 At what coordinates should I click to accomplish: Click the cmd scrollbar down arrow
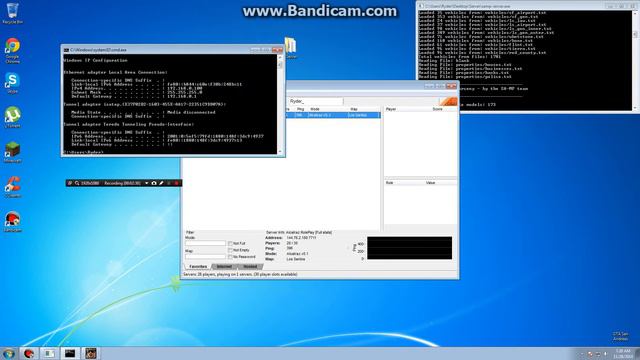click(280, 151)
